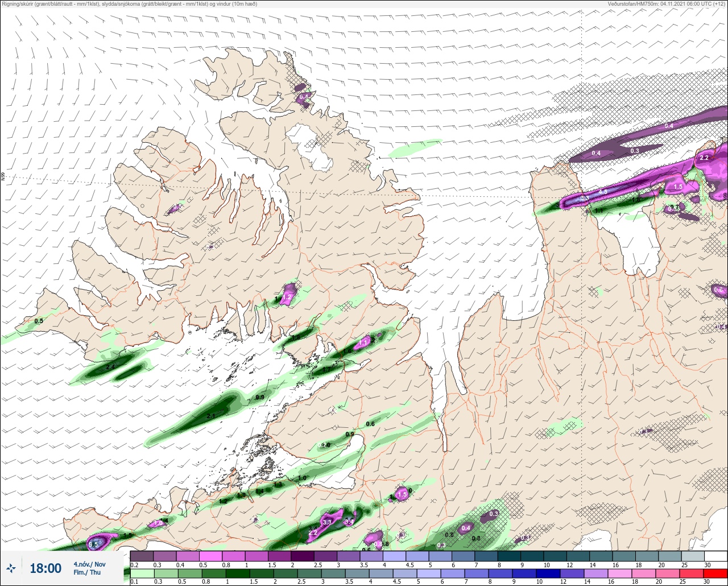
Task: Click the 2.1 precipitation value over the bay
Action: click(210, 416)
